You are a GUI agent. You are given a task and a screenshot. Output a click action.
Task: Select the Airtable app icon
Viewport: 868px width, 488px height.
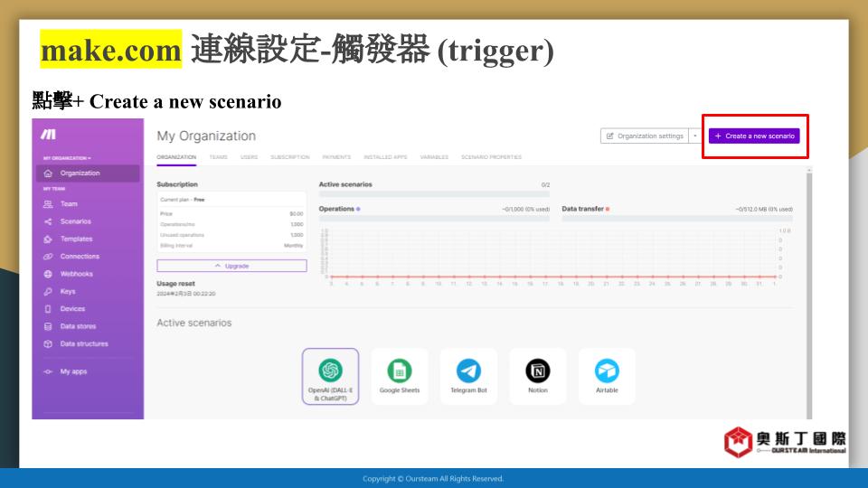point(607,371)
